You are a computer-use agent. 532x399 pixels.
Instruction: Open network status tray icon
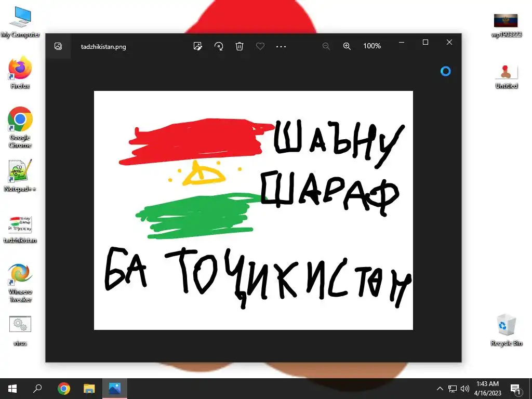[453, 389]
